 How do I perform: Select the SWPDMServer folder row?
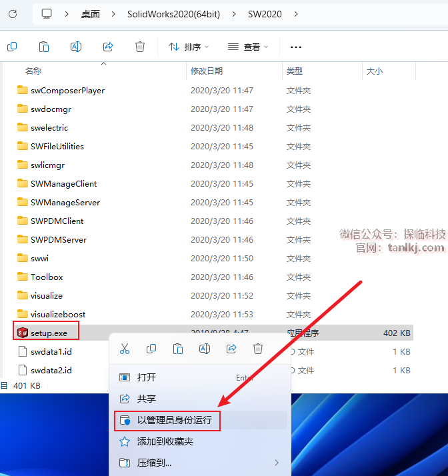point(215,240)
